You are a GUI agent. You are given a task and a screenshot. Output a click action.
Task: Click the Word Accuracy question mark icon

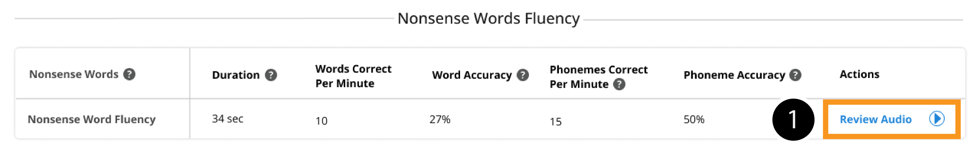[523, 75]
